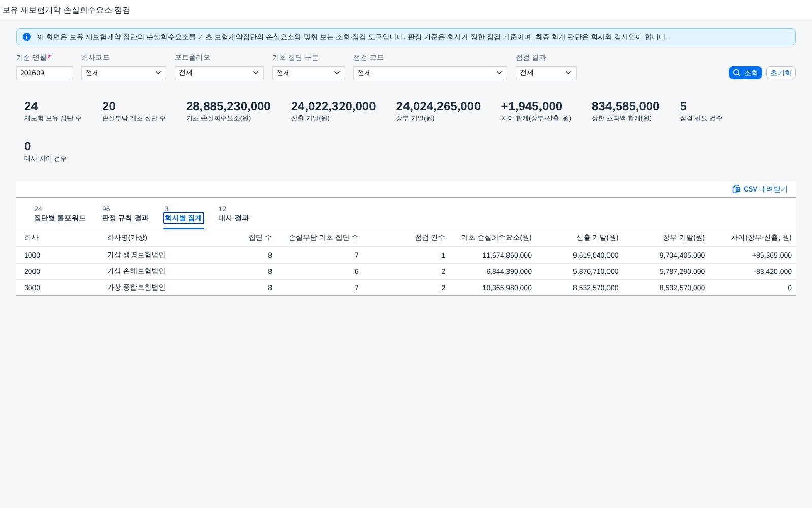Image resolution: width=812 pixels, height=508 pixels.
Task: Switch to the 집단별 롤포워드 tab
Action: 59,218
